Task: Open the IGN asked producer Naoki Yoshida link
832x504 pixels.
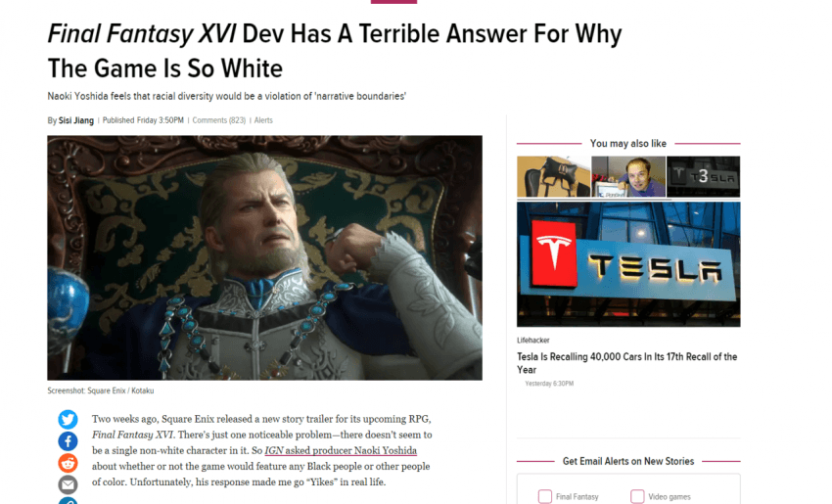Action: (341, 450)
